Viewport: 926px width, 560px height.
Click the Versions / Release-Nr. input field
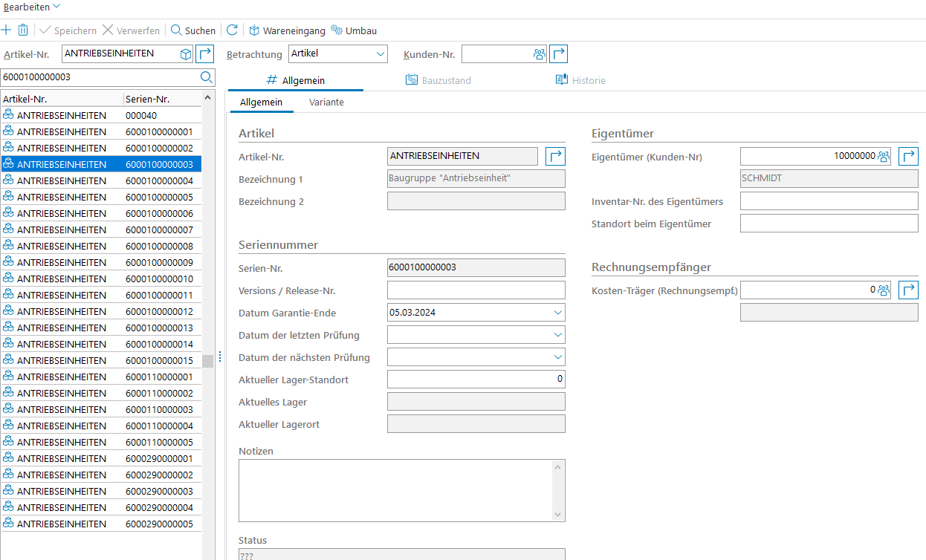pyautogui.click(x=476, y=290)
